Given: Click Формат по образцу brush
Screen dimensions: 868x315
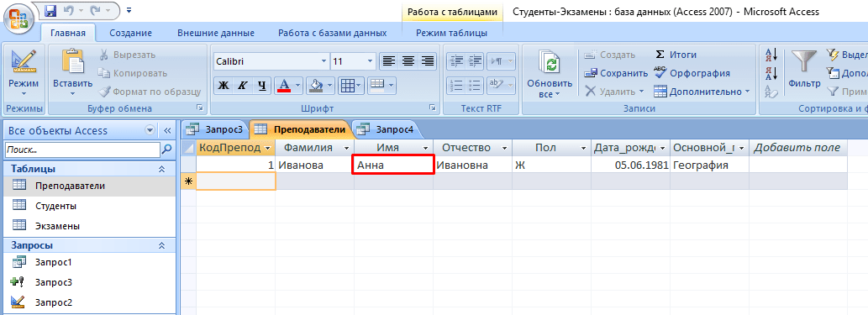Looking at the screenshot, I should point(150,92).
